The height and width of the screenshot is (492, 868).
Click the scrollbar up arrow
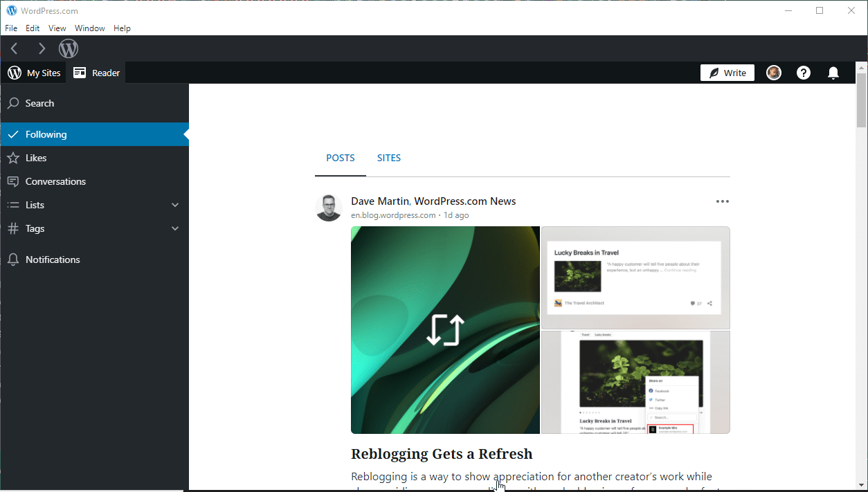[862, 66]
